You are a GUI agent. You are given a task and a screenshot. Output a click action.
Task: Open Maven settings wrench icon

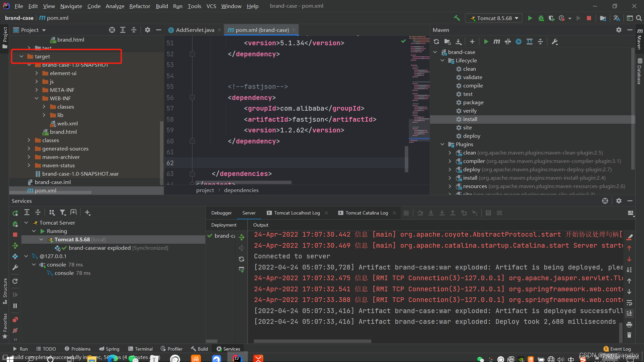pyautogui.click(x=554, y=42)
